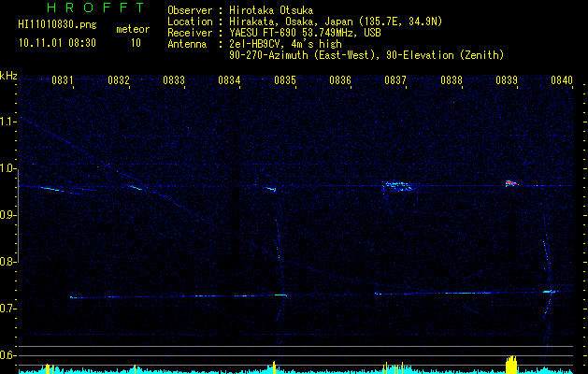The height and width of the screenshot is (374, 588).
Task: Click the 1.0 frequency axis label
Action: (x=7, y=168)
